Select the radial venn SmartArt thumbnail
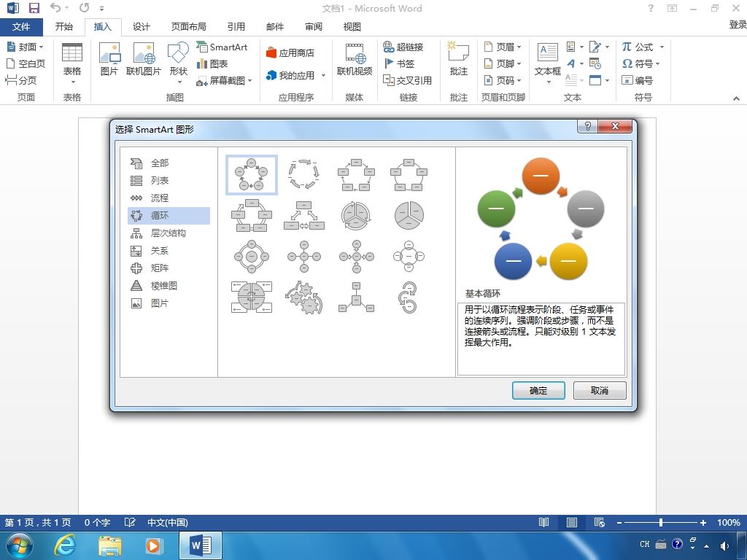Image resolution: width=747 pixels, height=560 pixels. pyautogui.click(x=409, y=256)
